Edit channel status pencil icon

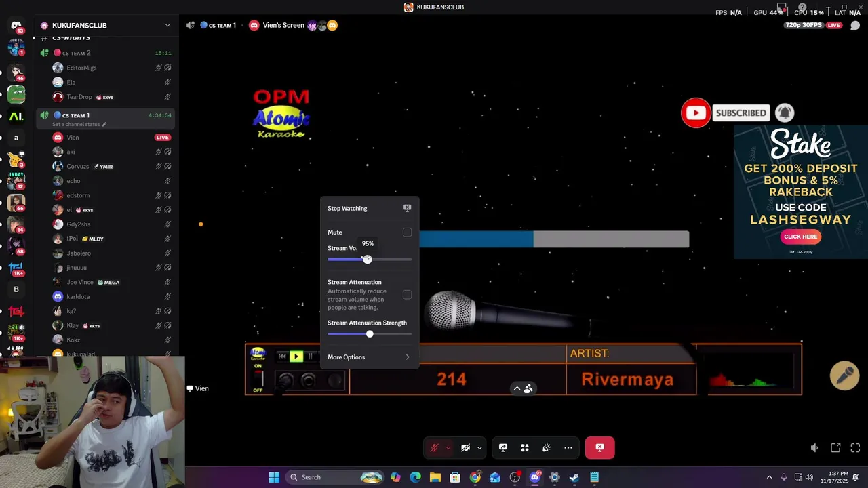[104, 125]
